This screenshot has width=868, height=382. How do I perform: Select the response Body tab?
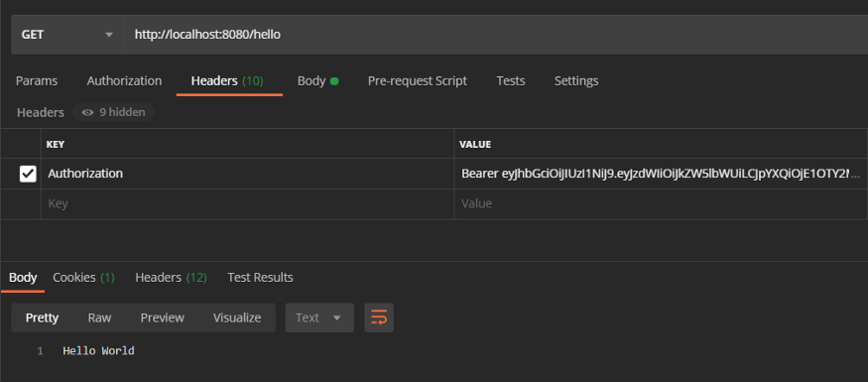(23, 278)
